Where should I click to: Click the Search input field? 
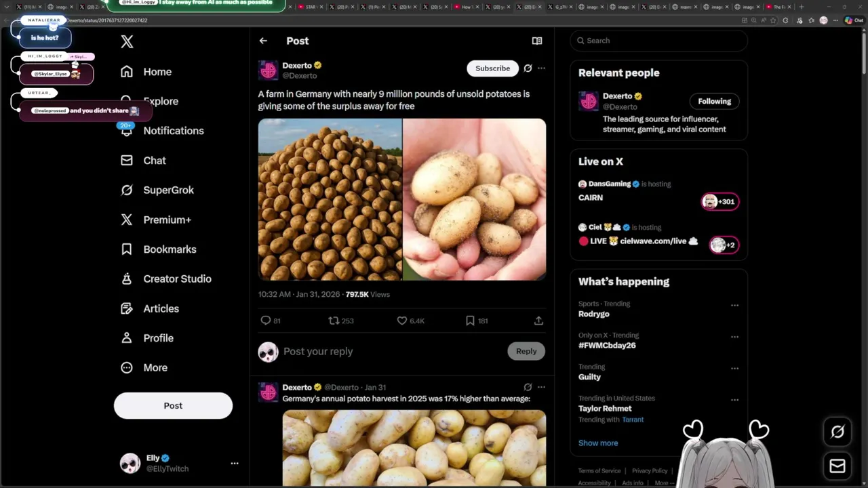pyautogui.click(x=659, y=41)
